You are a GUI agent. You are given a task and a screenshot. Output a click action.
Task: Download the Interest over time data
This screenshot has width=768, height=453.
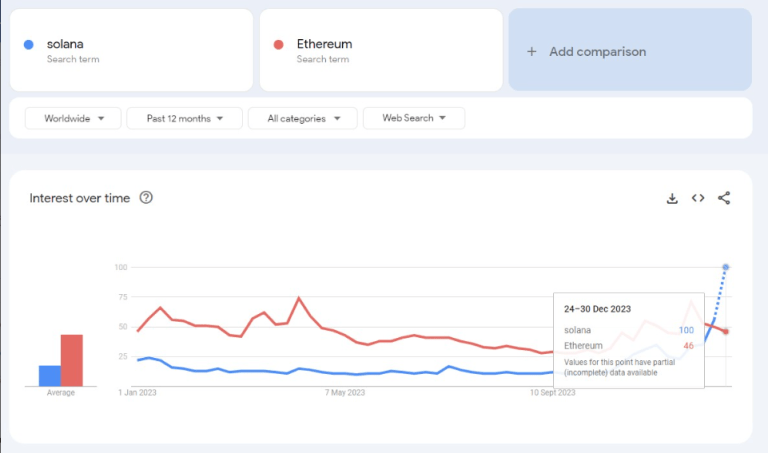(x=672, y=198)
